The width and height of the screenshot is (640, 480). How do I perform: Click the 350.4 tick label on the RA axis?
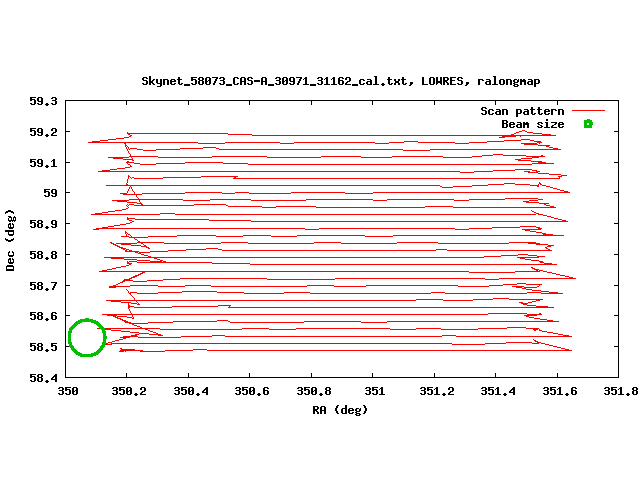tap(190, 392)
